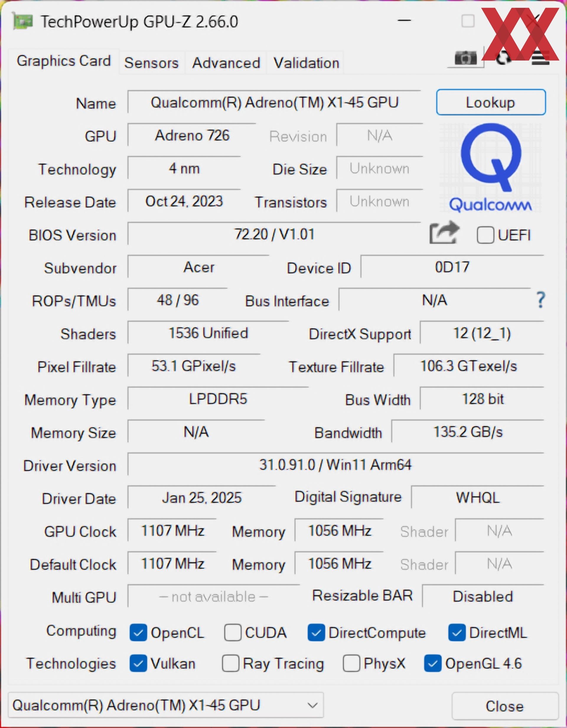Click the screenshot camera icon
Image resolution: width=567 pixels, height=728 pixels.
pos(466,58)
